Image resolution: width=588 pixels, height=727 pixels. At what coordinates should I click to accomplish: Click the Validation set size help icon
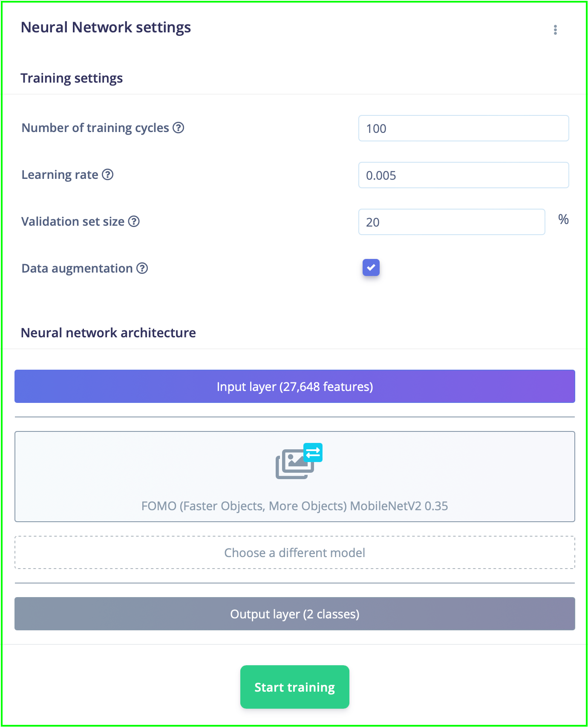coord(134,221)
